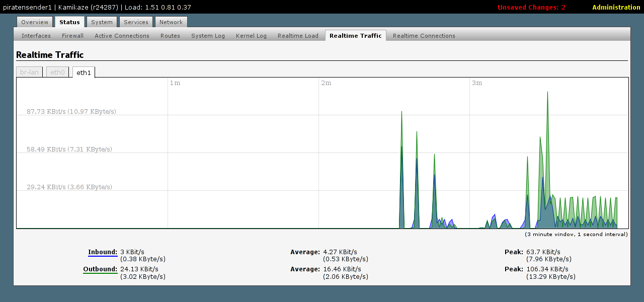Switch to Realtime Connections tab

(424, 36)
